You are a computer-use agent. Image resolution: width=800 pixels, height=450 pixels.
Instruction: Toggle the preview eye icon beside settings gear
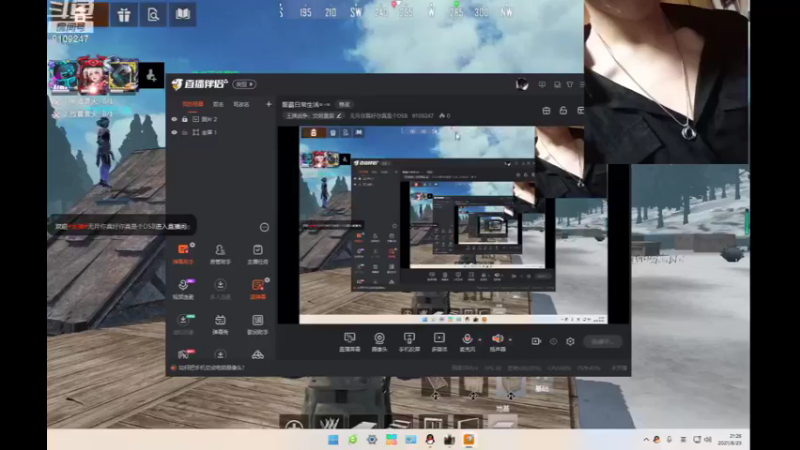[x=554, y=341]
